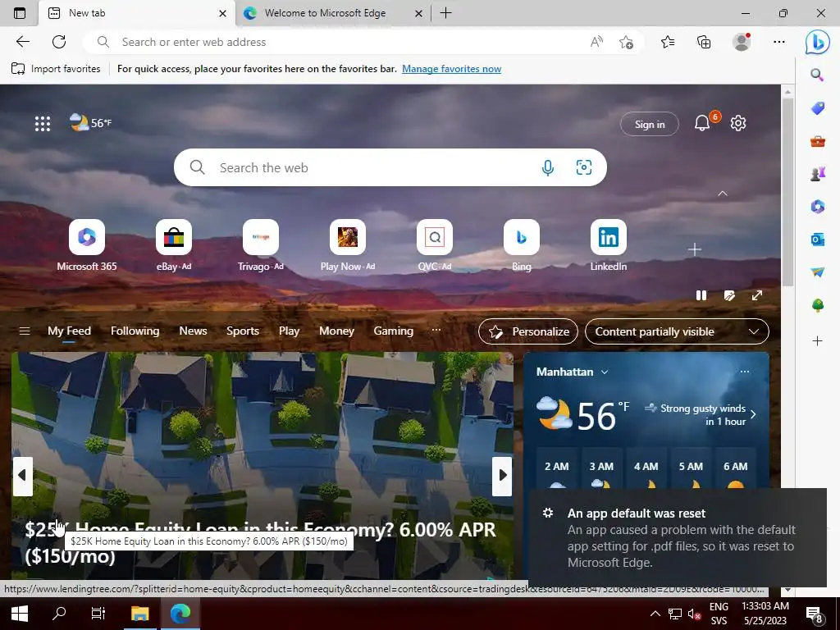The image size is (840, 630).
Task: Open the tab actions menu icon
Action: click(x=20, y=13)
